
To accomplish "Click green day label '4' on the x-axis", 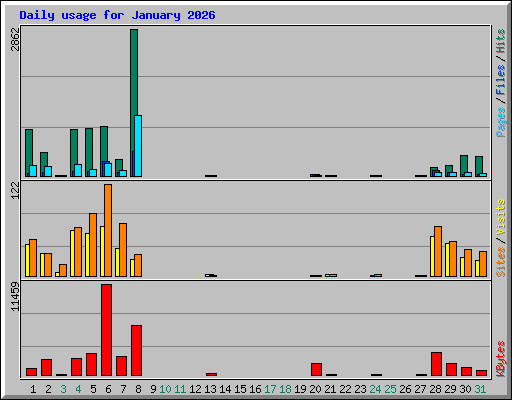I will tap(78, 389).
